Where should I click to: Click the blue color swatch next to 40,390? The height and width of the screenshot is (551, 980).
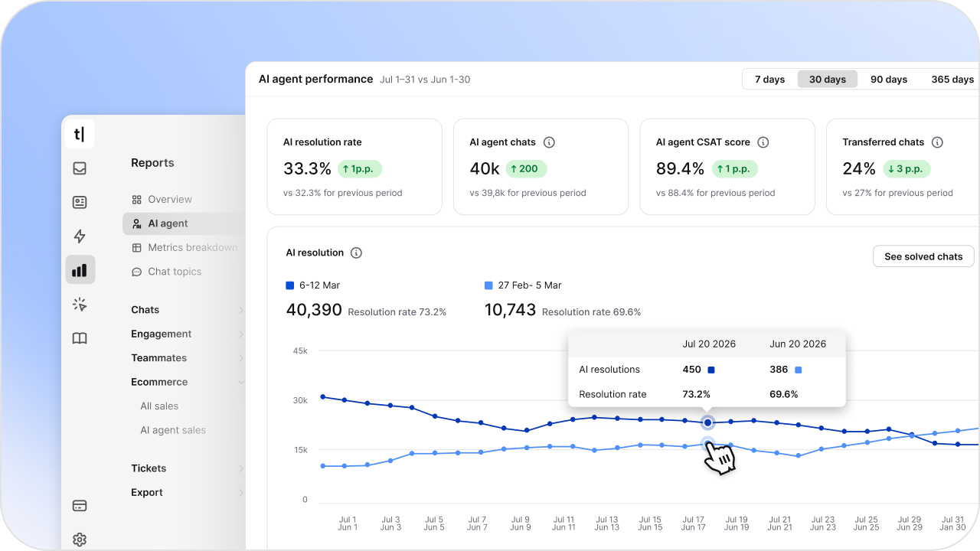coord(288,285)
